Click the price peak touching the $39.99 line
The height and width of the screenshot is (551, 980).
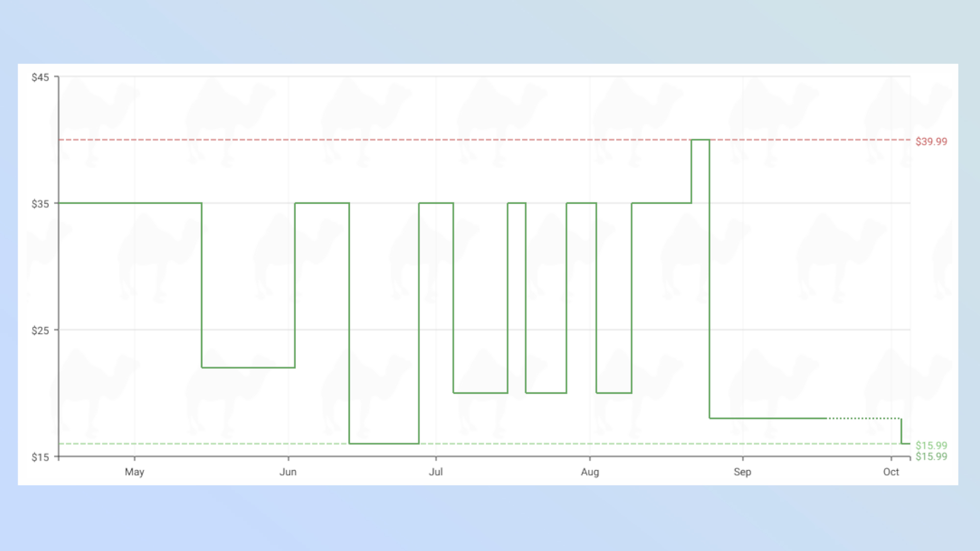tap(701, 140)
